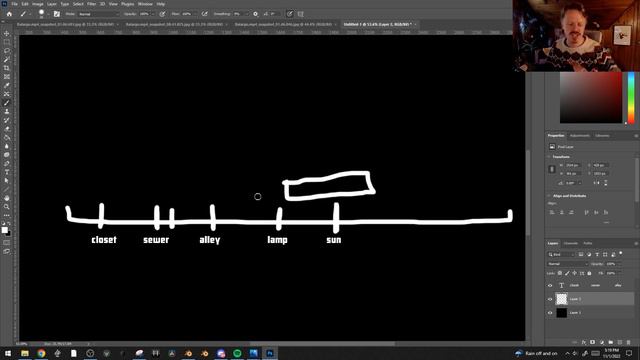Pick a color in the color field

pos(591,98)
